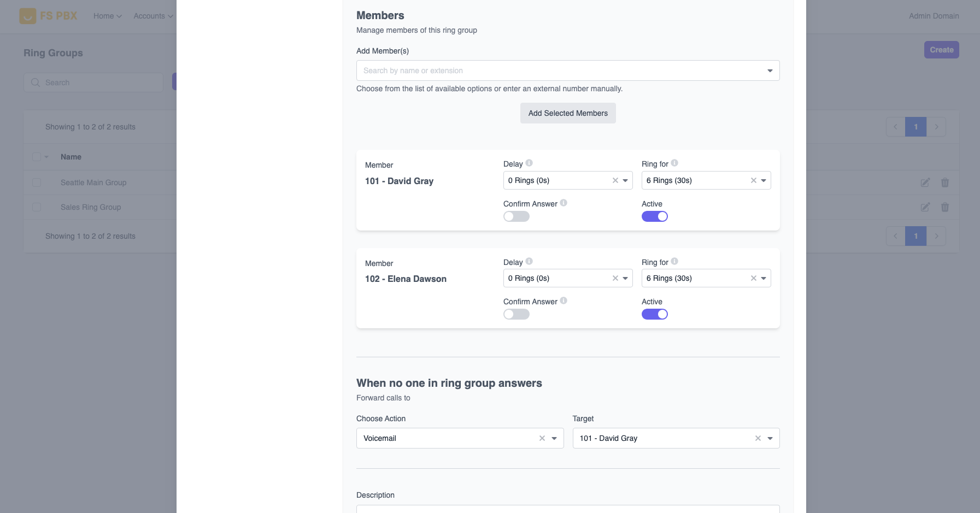Open the Home menu
Screen dimensions: 980x513
(x=106, y=16)
